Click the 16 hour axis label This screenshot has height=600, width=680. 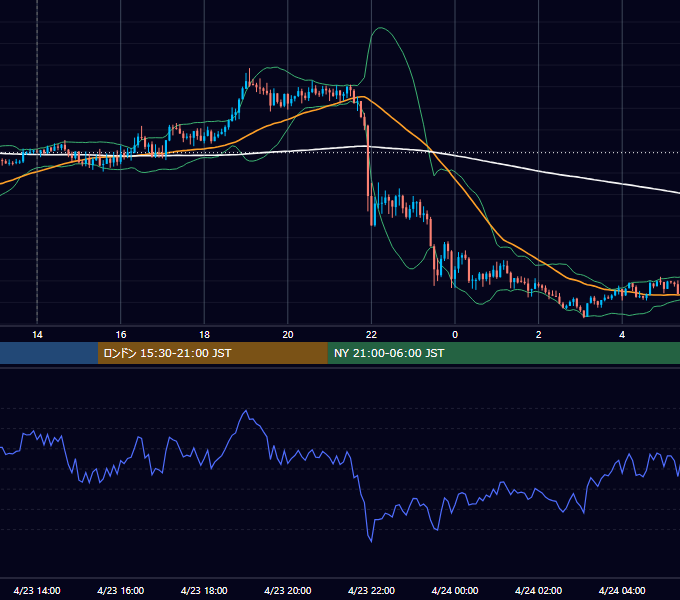pyautogui.click(x=121, y=335)
